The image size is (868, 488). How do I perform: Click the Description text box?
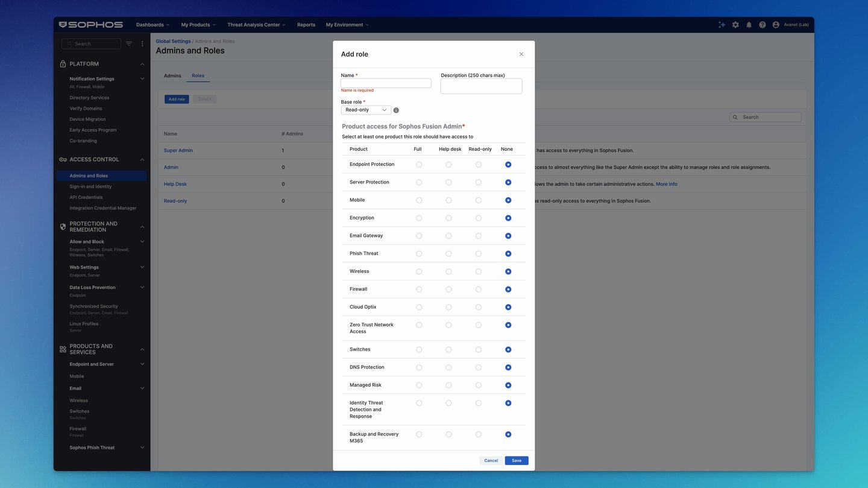(x=481, y=86)
